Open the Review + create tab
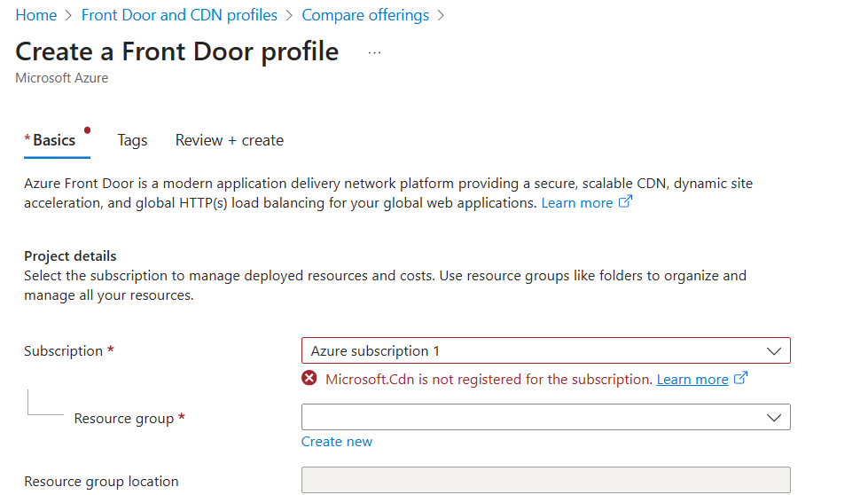Screen dimensions: 868x495 pos(229,140)
